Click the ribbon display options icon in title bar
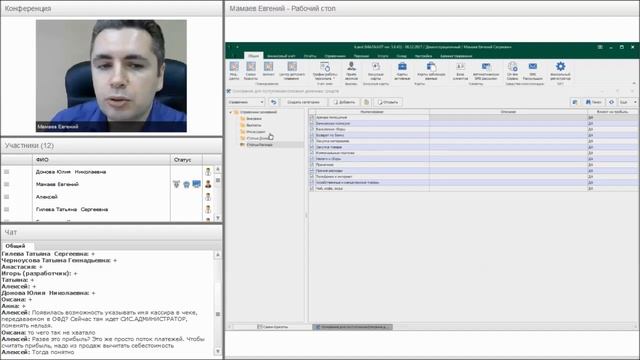This screenshot has height=360, width=640. point(600,47)
